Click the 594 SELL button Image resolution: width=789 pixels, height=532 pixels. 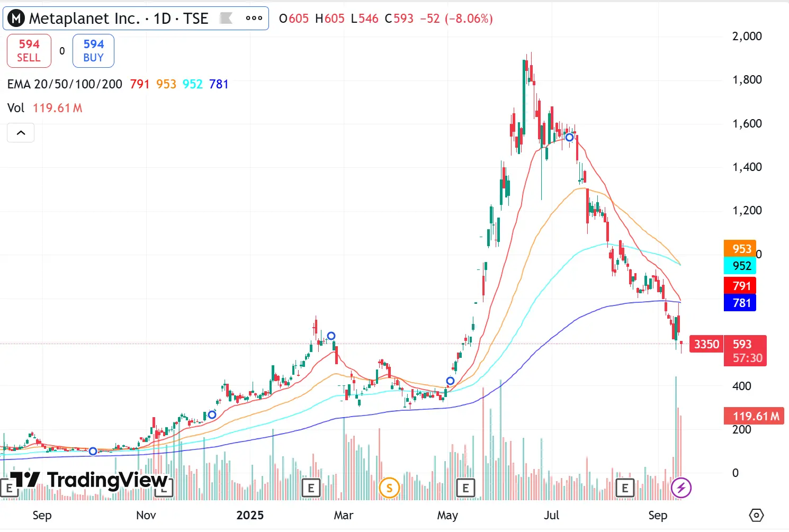click(x=29, y=51)
